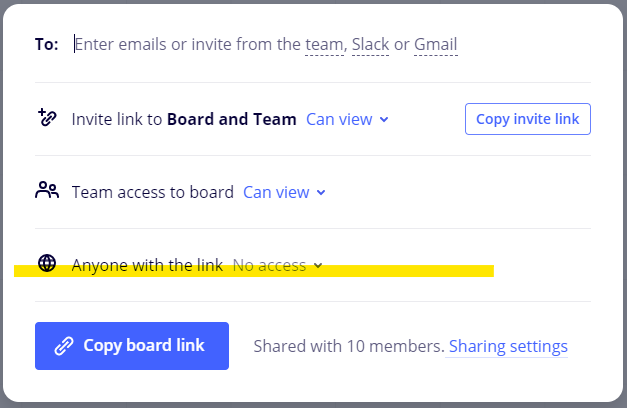The width and height of the screenshot is (627, 408).
Task: Open the team access 'Can view' dropdown
Action: pos(284,192)
